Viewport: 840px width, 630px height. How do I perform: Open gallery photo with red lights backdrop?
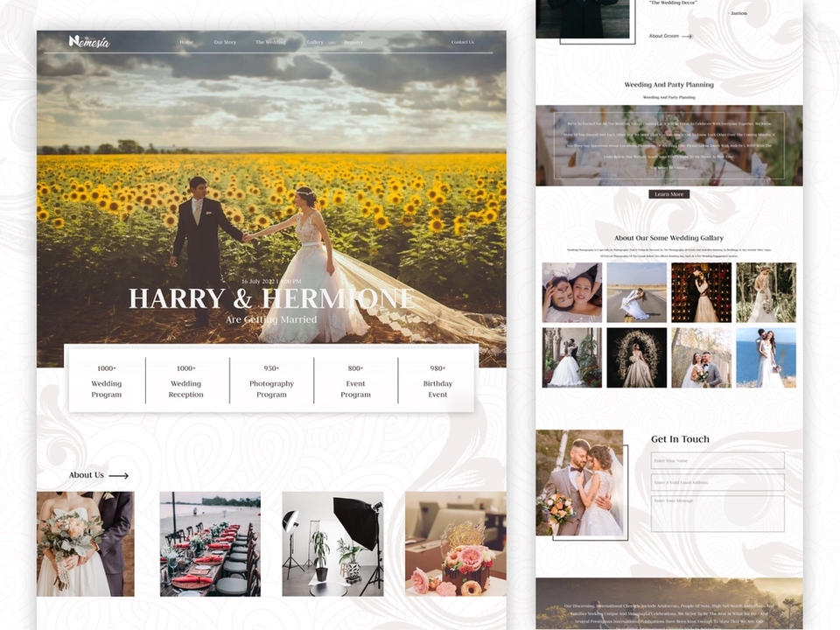(x=701, y=292)
